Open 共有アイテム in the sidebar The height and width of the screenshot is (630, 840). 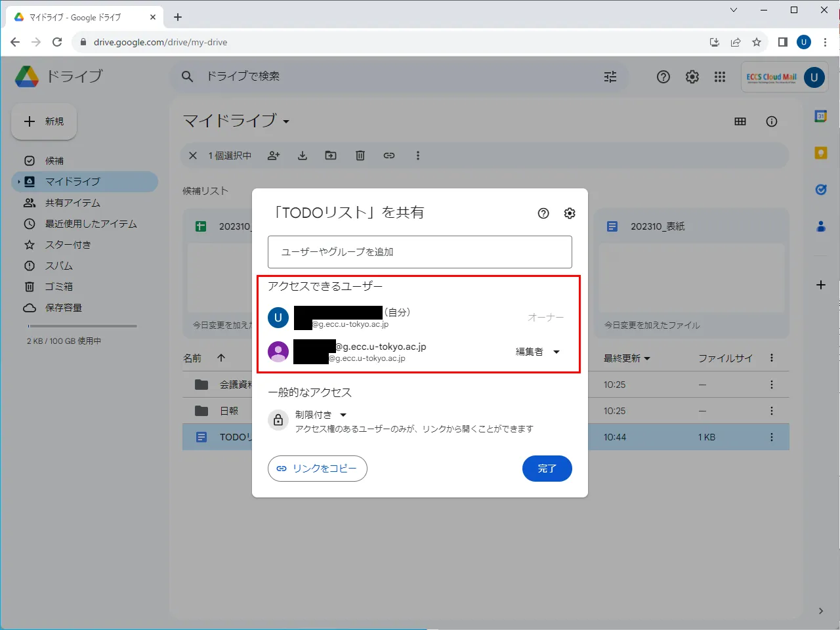coord(72,203)
